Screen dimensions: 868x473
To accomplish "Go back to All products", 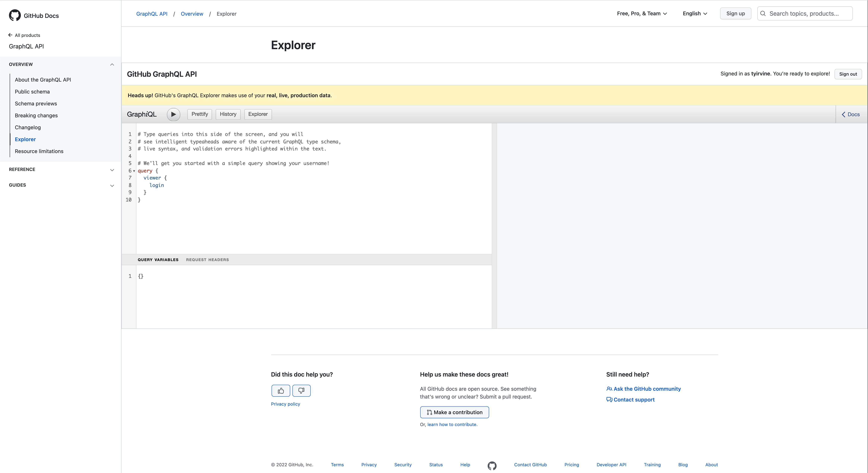I will (x=24, y=35).
